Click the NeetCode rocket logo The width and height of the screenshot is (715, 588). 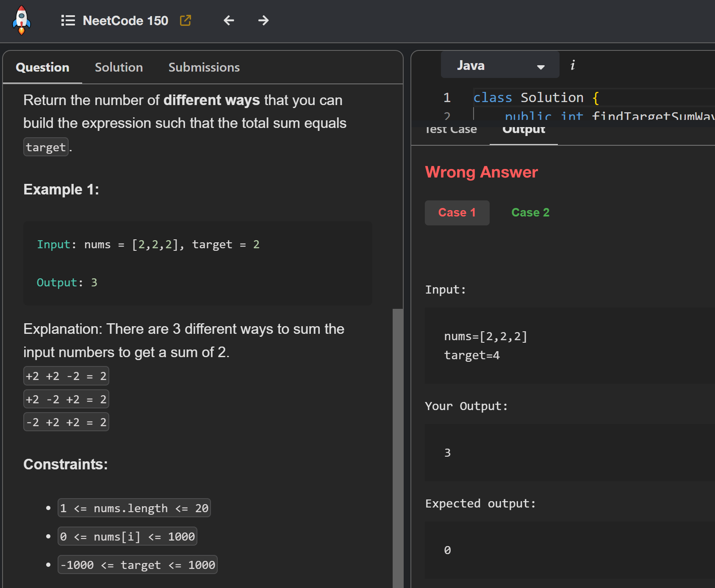pos(22,20)
